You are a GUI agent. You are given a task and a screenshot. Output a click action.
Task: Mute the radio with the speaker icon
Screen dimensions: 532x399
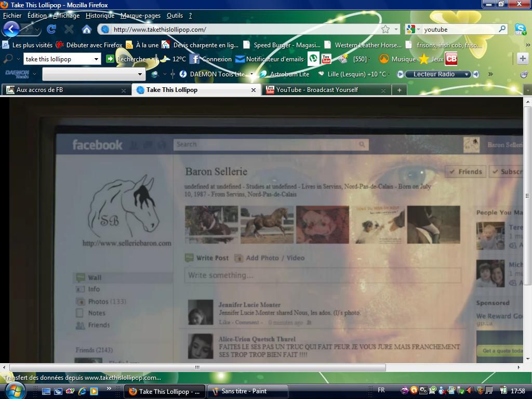pyautogui.click(x=476, y=74)
